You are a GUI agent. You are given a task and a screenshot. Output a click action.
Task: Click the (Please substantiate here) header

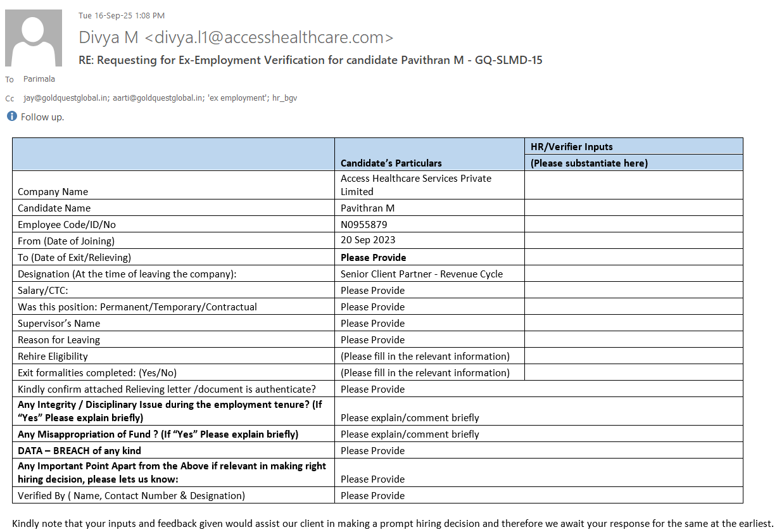click(x=589, y=163)
